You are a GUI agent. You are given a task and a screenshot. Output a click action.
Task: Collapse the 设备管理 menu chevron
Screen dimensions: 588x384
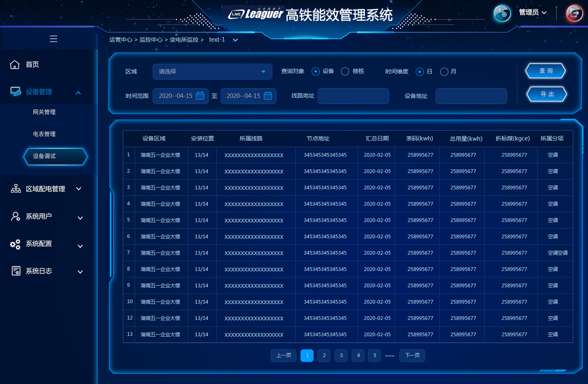tap(78, 92)
